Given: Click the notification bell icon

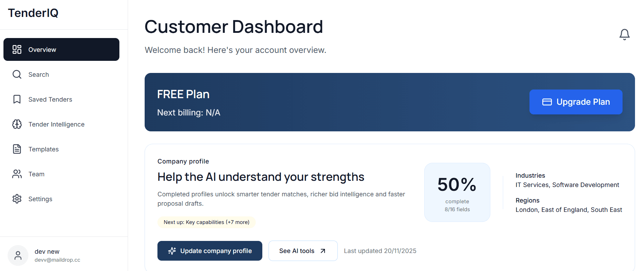Looking at the screenshot, I should point(624,34).
